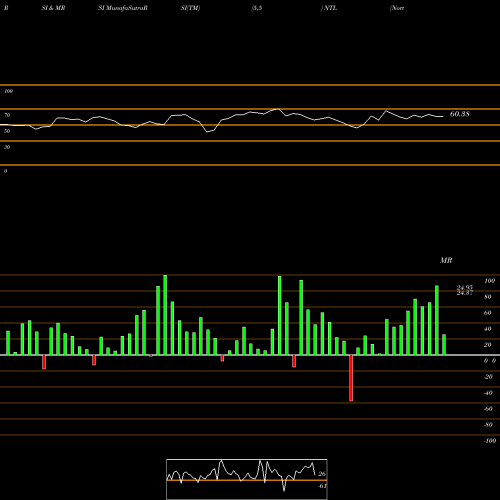Click the 26 value in mini chart
The height and width of the screenshot is (500, 500).
(x=322, y=474)
